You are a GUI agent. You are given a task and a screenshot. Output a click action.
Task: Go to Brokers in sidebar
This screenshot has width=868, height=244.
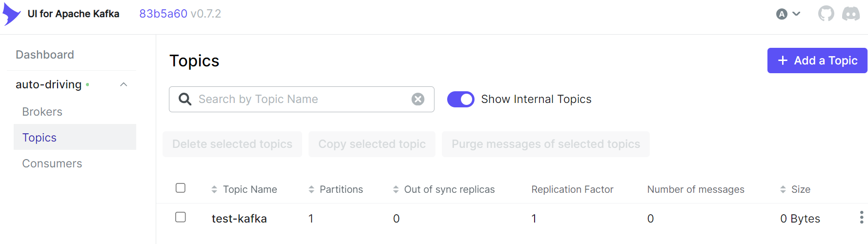[x=42, y=112]
